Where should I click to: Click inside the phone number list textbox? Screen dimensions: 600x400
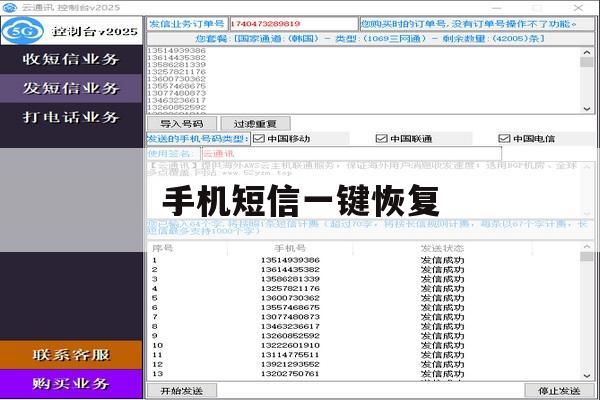pos(364,80)
